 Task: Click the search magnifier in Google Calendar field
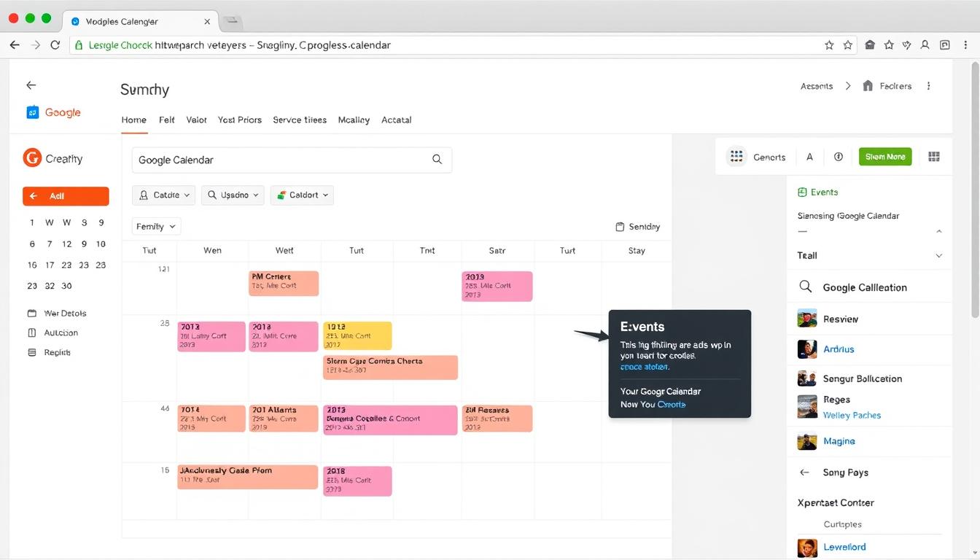(x=437, y=160)
